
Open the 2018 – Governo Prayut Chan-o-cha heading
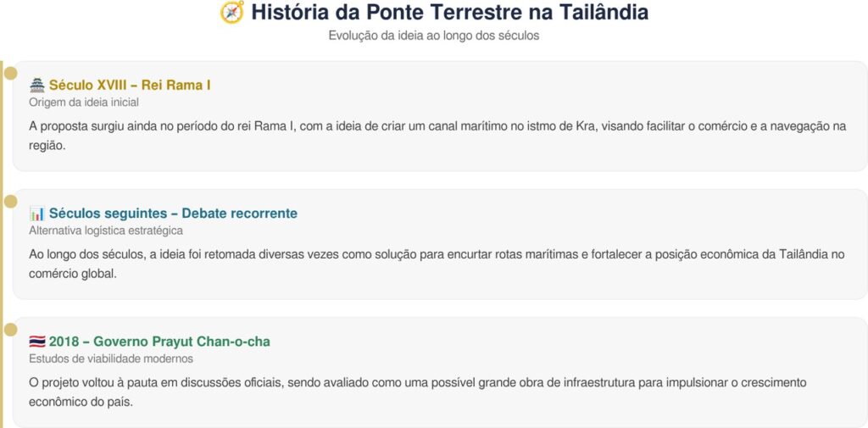tap(159, 342)
